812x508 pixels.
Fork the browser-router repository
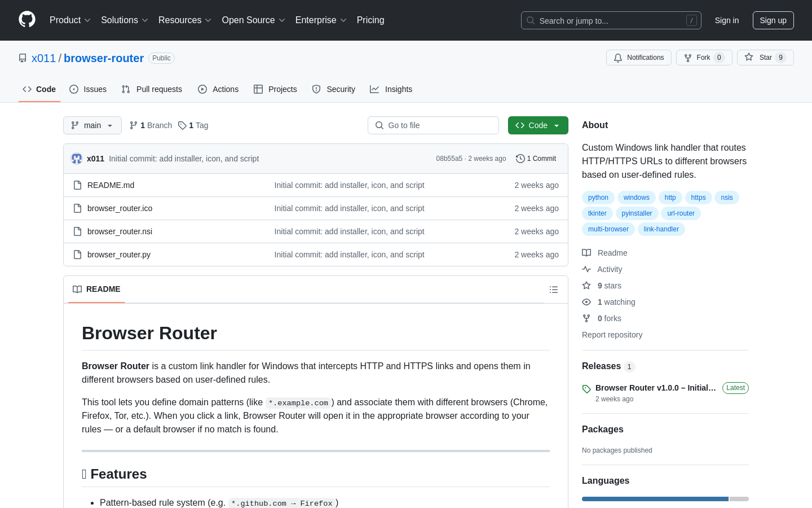coord(704,58)
